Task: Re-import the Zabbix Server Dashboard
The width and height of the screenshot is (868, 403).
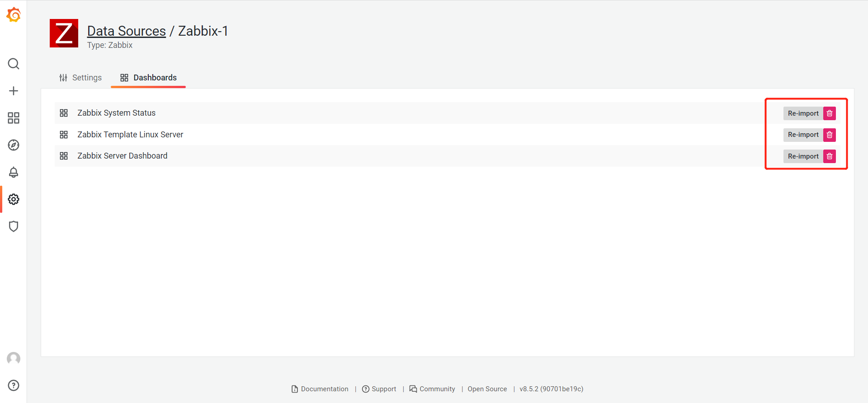Action: pyautogui.click(x=803, y=156)
